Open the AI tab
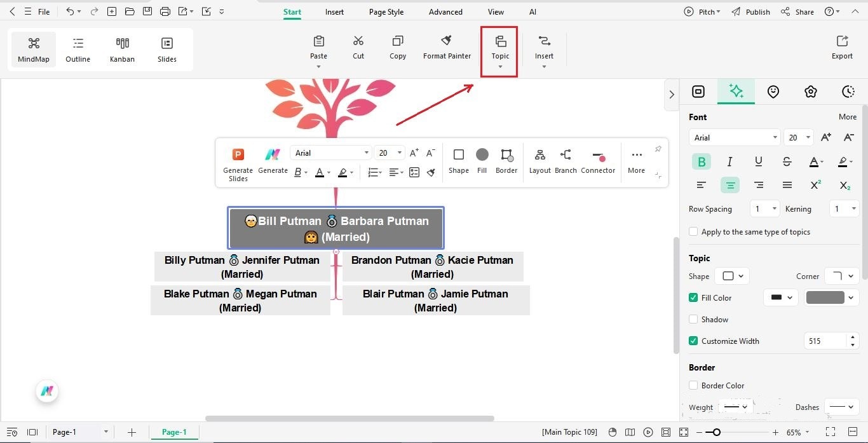Screen dimensions: 868x443 click(532, 12)
